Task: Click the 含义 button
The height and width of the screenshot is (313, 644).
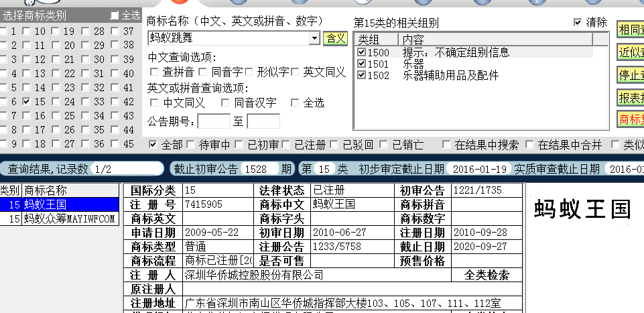Action: [335, 39]
